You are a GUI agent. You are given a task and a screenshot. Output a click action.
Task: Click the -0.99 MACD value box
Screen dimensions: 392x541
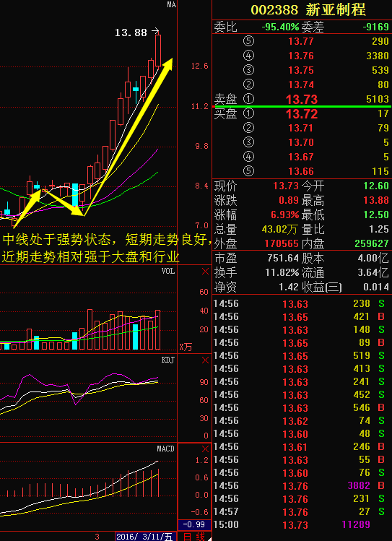194,525
